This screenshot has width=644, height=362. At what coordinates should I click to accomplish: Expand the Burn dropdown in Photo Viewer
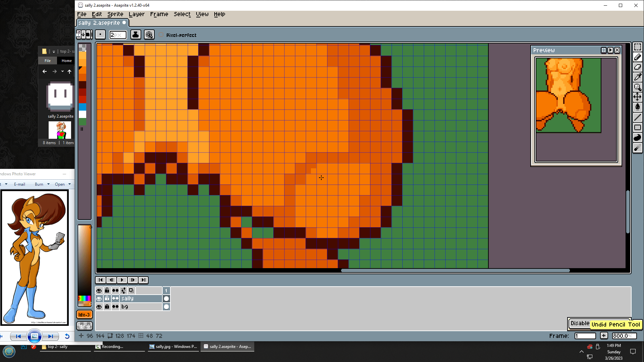point(48,184)
